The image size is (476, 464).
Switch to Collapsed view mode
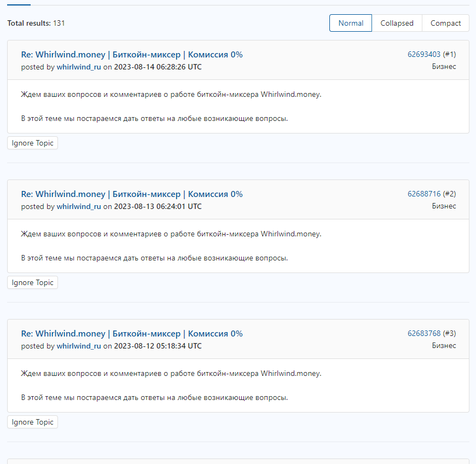[397, 23]
